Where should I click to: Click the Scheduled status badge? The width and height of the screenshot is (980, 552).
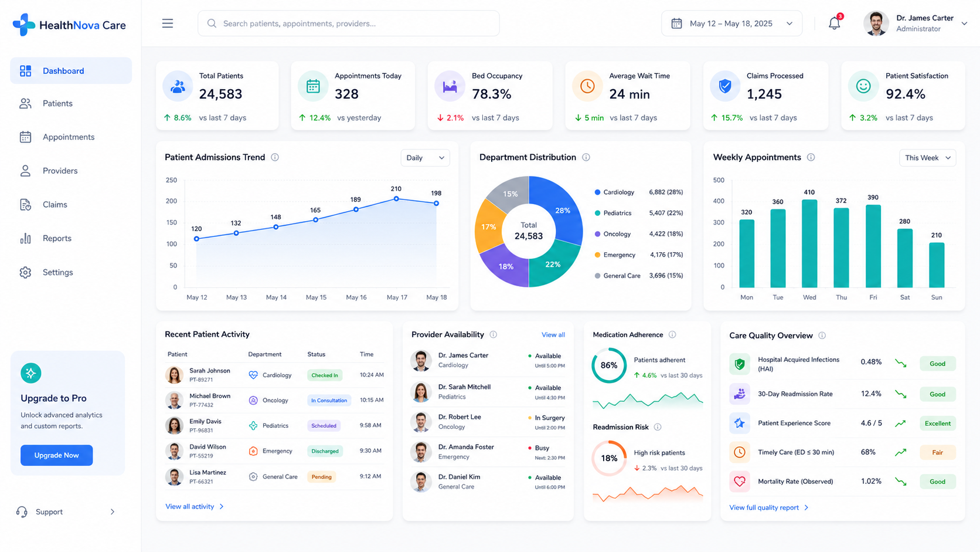pos(324,426)
